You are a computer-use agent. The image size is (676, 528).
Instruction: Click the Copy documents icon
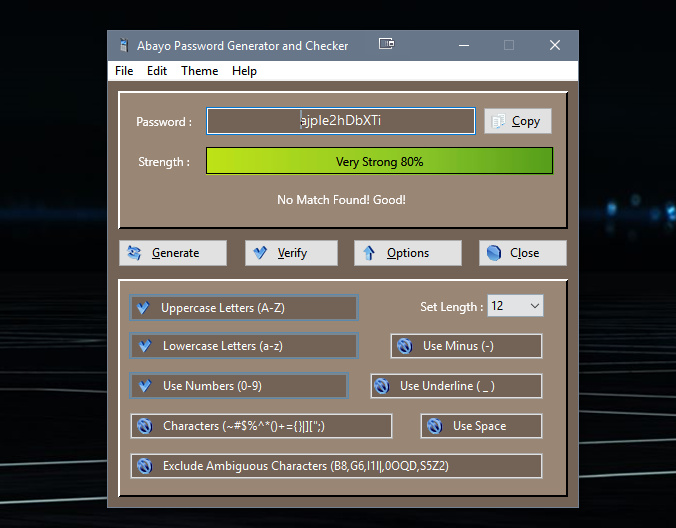(498, 121)
